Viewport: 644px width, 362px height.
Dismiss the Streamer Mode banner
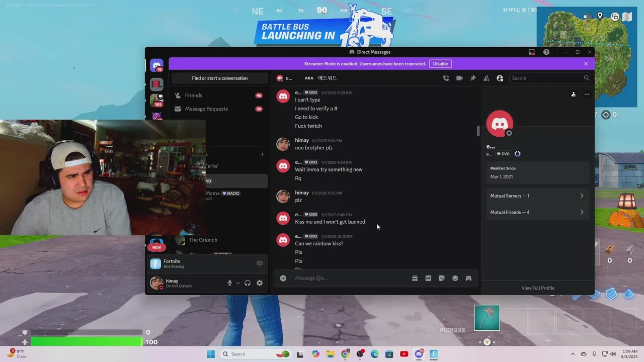point(586,64)
